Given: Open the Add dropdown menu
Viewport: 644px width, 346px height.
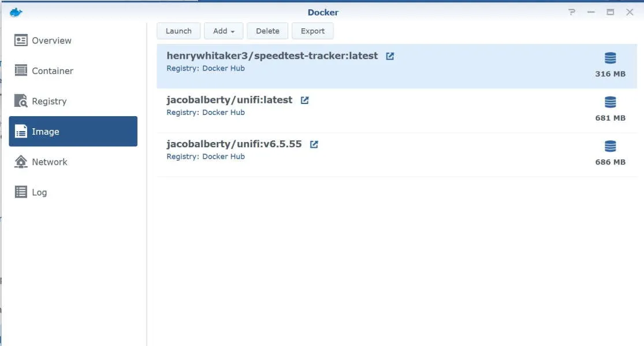Looking at the screenshot, I should pos(224,31).
